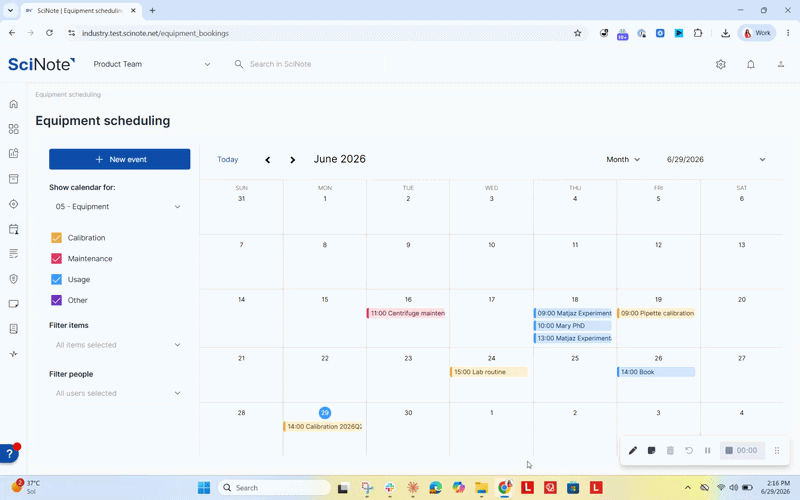Image resolution: width=800 pixels, height=500 pixels.
Task: Click the SciNote logo
Action: tap(41, 64)
